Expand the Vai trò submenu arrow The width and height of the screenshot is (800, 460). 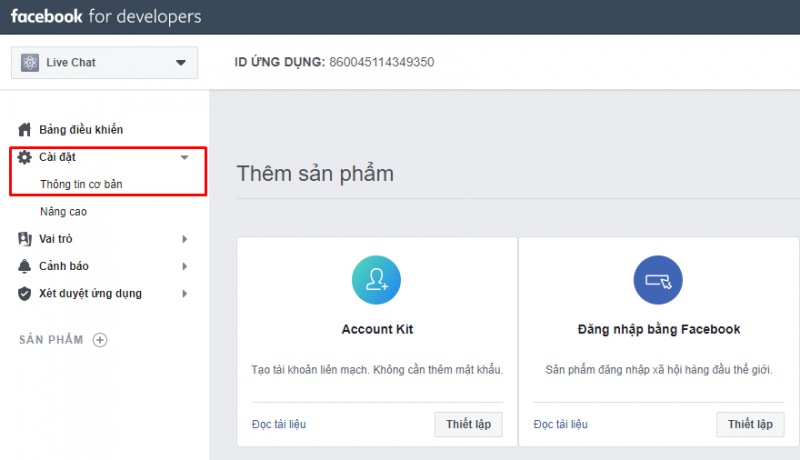click(184, 239)
